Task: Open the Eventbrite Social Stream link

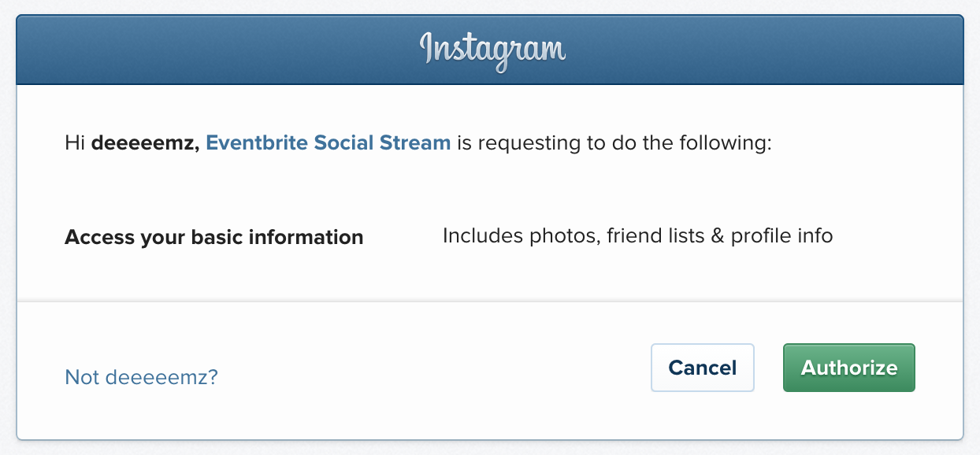Action: tap(329, 143)
